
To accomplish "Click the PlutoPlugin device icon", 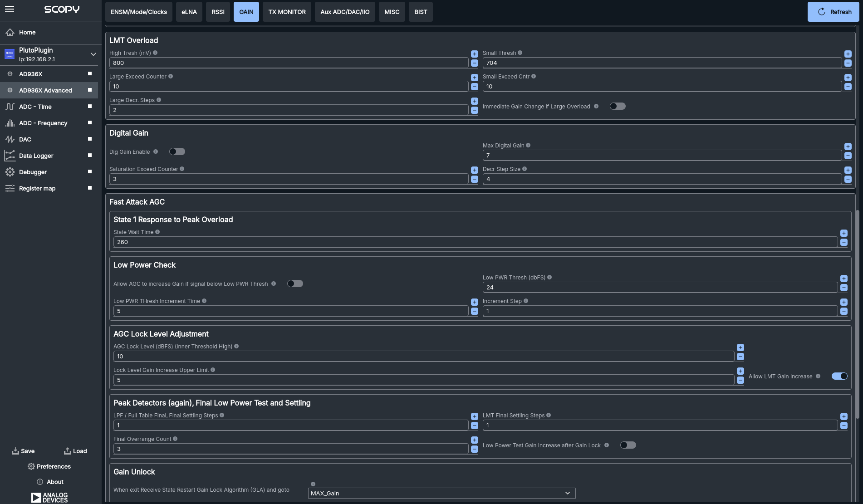I will (x=10, y=54).
